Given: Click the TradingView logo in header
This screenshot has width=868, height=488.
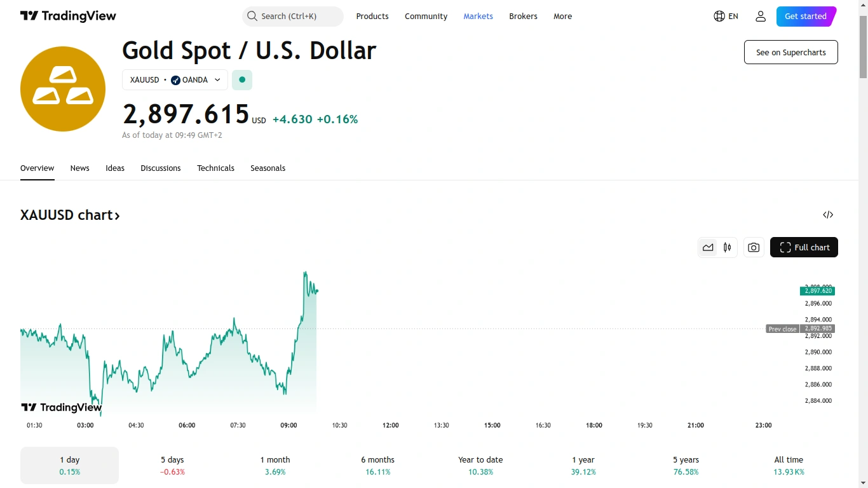Looking at the screenshot, I should point(68,17).
